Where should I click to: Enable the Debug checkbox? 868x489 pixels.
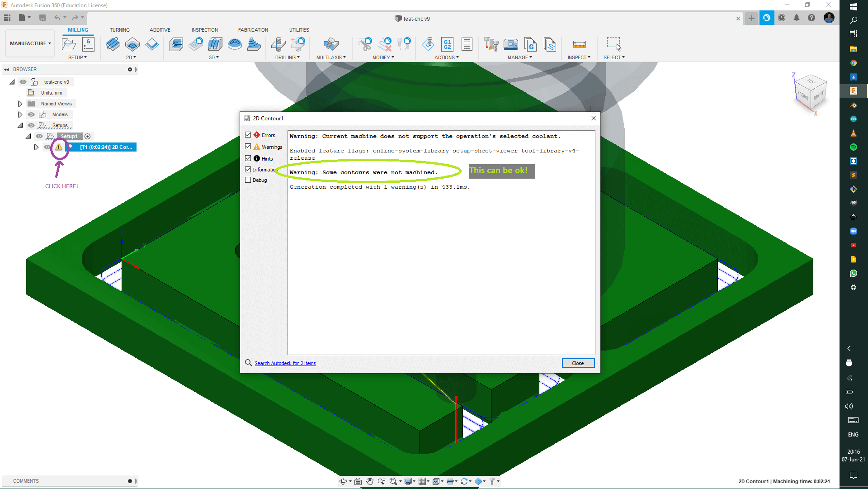coord(248,180)
